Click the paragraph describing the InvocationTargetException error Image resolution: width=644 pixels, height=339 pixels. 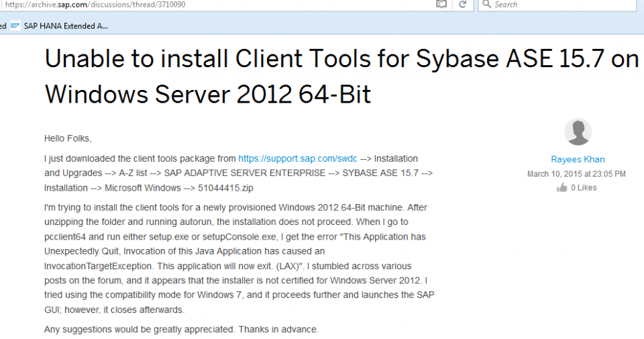pos(238,258)
